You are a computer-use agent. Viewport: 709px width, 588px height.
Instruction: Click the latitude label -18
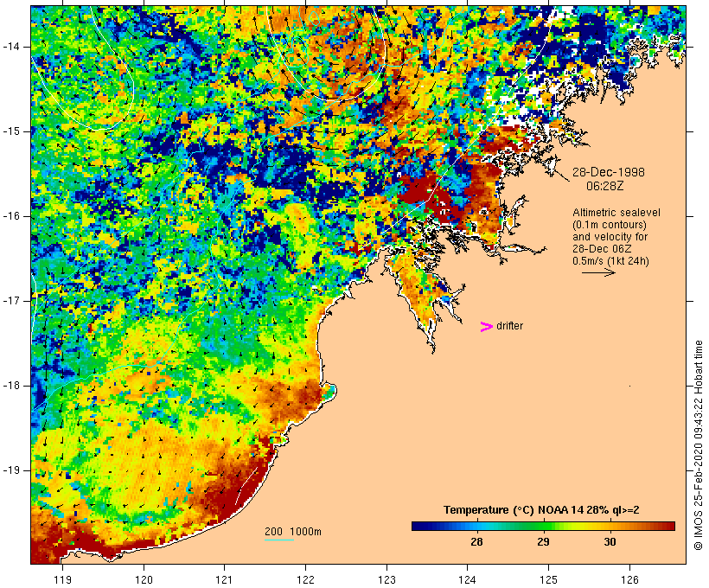11,386
